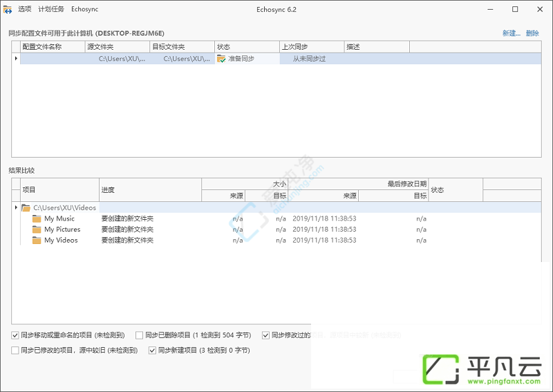The width and height of the screenshot is (553, 392).
Task: Click the 准备同步 status folder icon
Action: point(221,59)
